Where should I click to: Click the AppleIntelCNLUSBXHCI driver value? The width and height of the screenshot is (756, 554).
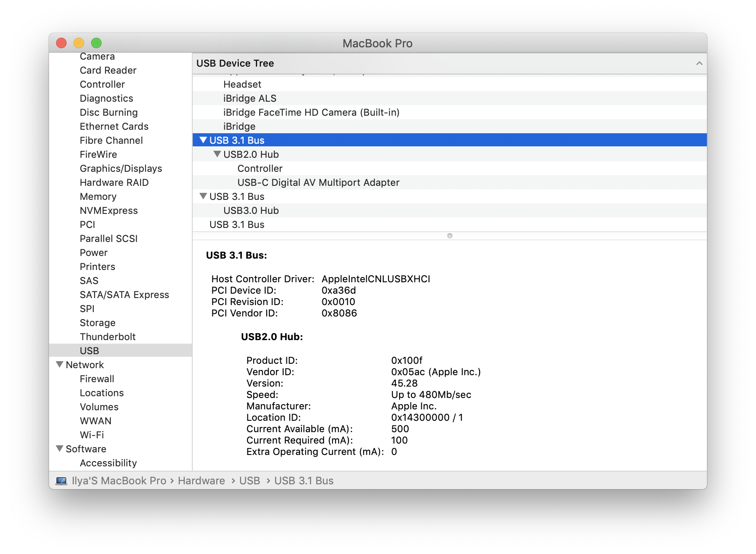(x=376, y=279)
